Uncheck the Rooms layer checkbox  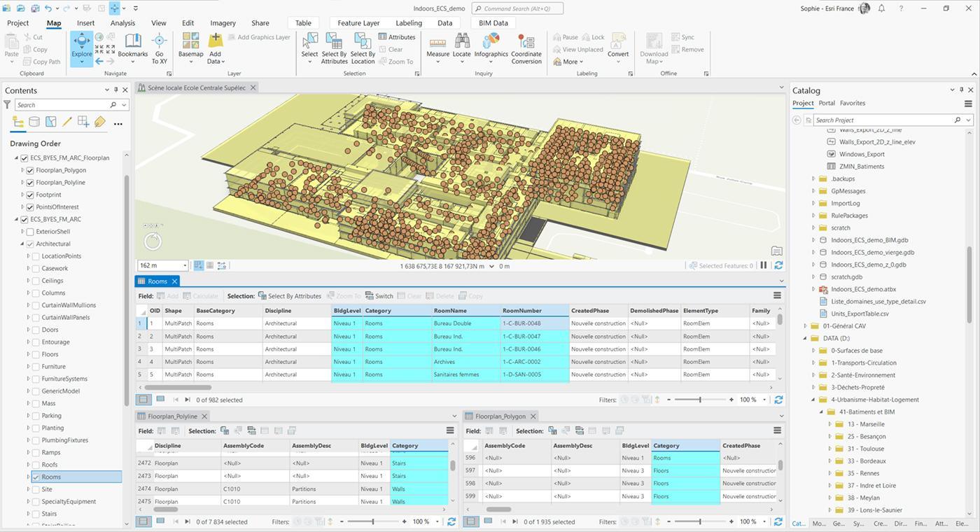(x=36, y=477)
